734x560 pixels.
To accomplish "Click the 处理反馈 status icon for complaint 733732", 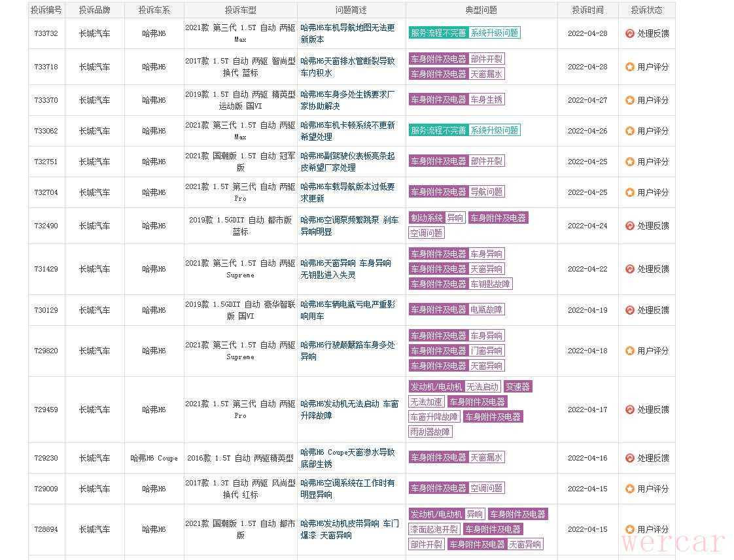I will 630,33.
